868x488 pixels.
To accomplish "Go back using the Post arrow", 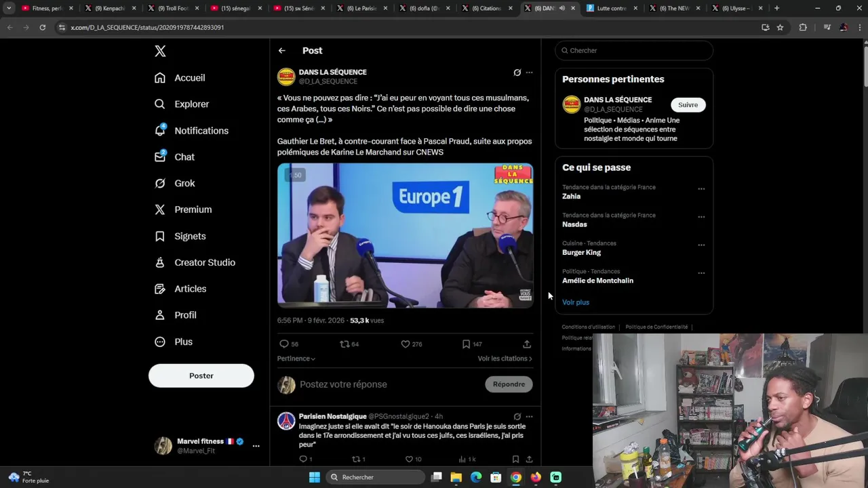I will (282, 51).
